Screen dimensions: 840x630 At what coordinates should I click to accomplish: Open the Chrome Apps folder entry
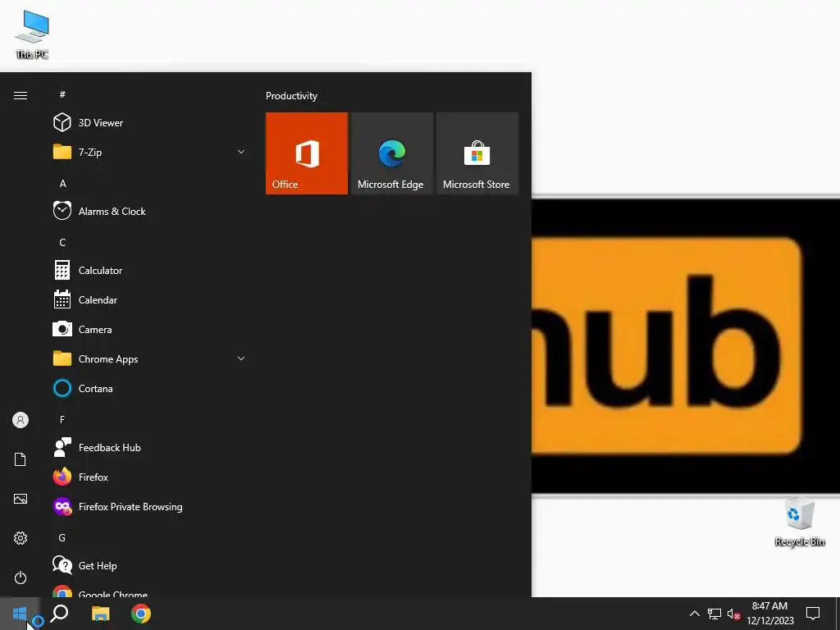(x=150, y=358)
